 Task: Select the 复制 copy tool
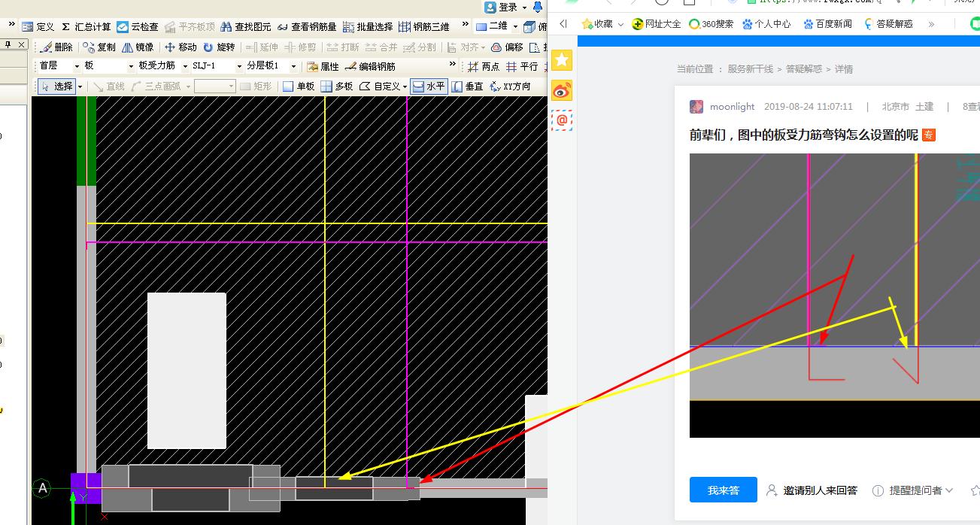pyautogui.click(x=99, y=47)
